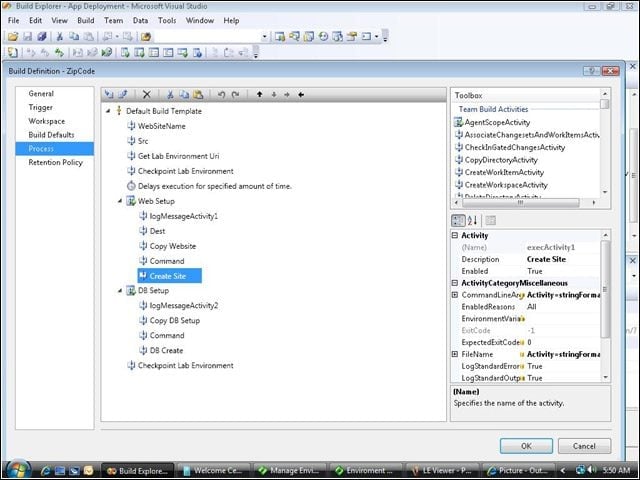This screenshot has height=480, width=640.
Task: Click the Redo icon in process toolbar
Action: coord(235,95)
